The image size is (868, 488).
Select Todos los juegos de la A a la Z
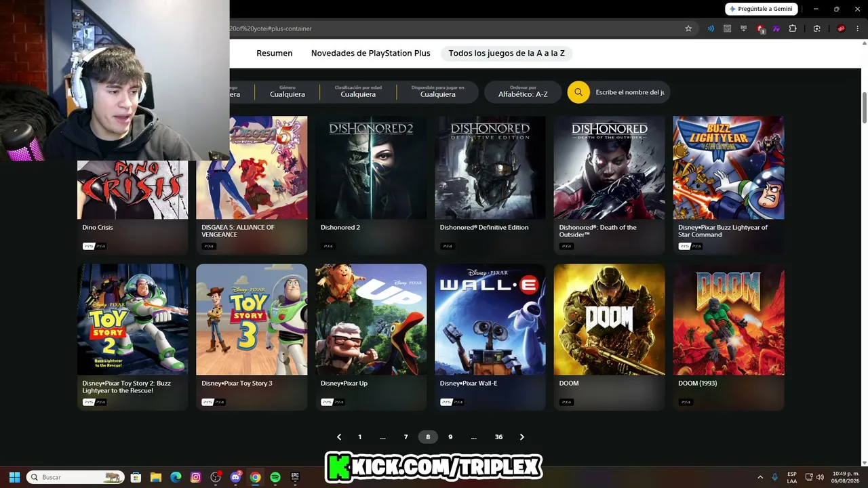point(507,53)
